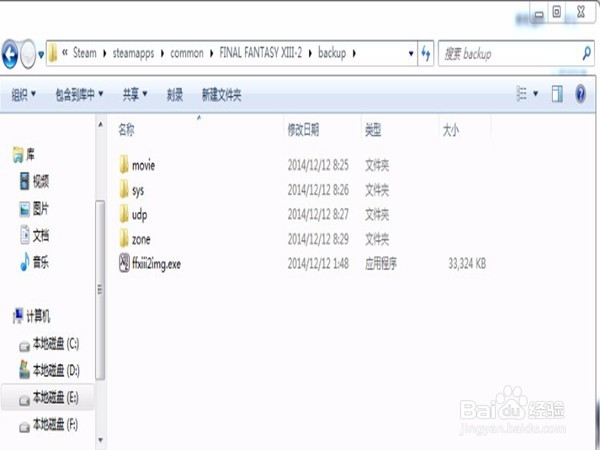
Task: Select the movie folder icon
Action: click(124, 165)
